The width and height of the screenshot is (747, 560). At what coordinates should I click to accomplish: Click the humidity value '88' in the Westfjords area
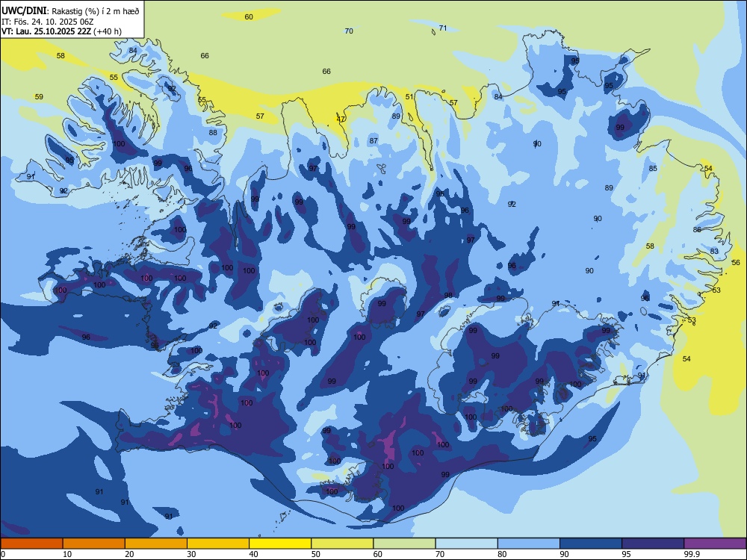[x=213, y=132]
